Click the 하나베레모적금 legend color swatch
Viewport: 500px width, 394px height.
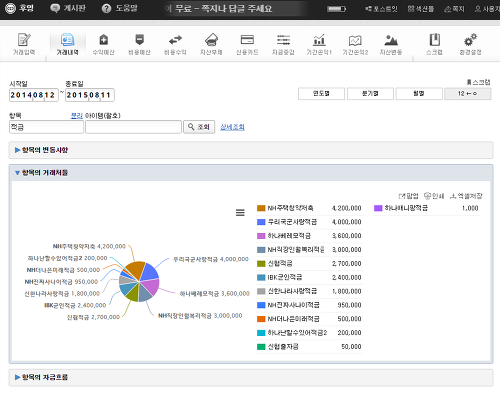261,236
